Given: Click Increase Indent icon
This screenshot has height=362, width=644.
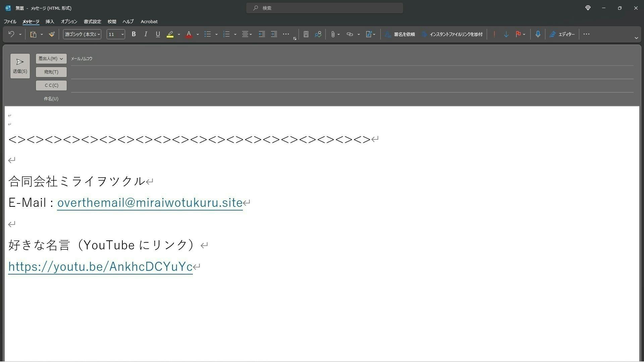Looking at the screenshot, I should (x=274, y=34).
